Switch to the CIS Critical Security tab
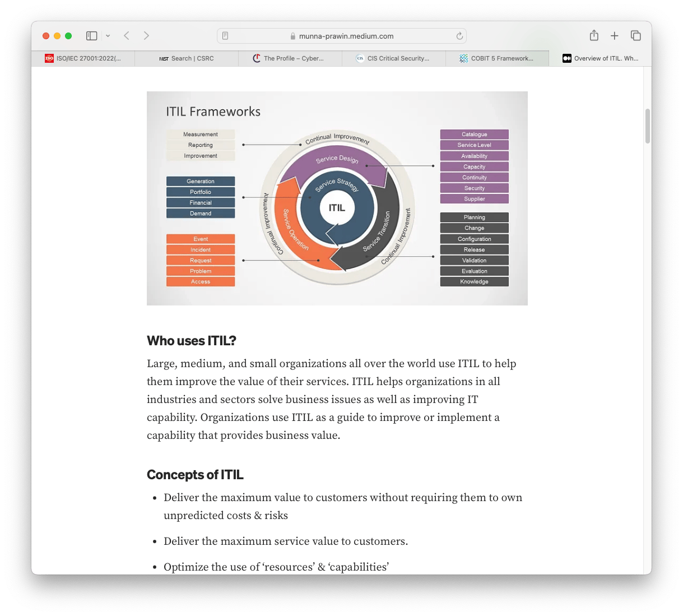Screen dimensions: 683x616 click(x=394, y=58)
